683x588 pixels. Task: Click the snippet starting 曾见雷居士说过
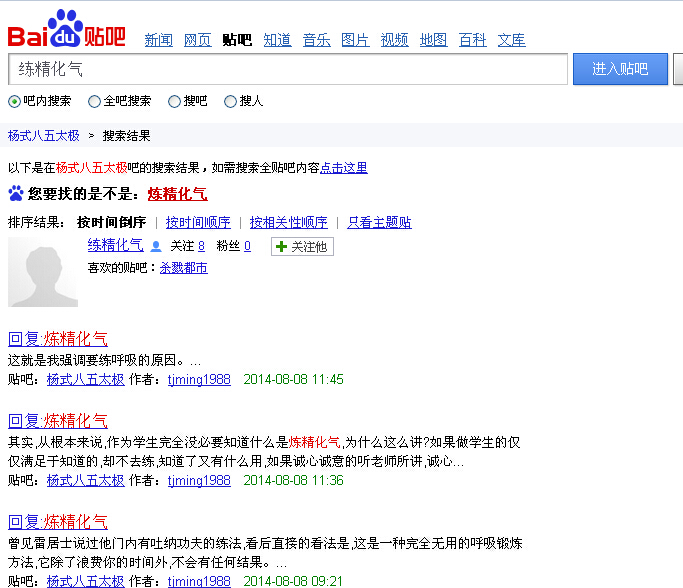click(265, 553)
